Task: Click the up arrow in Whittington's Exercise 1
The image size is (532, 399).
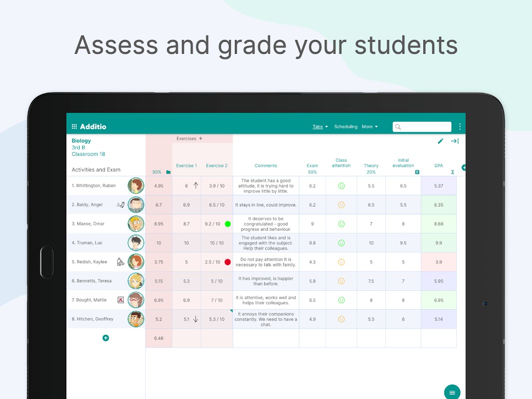Action: tap(196, 186)
